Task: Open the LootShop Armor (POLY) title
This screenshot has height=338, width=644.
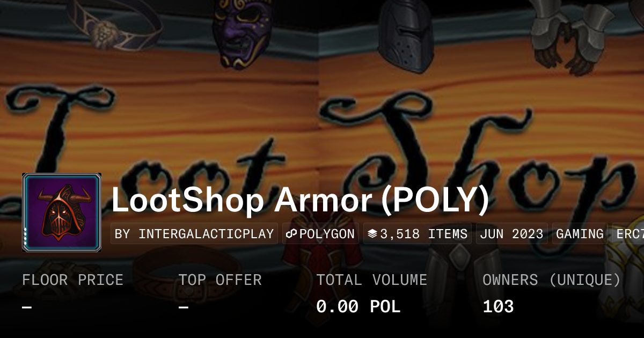Action: coord(300,200)
